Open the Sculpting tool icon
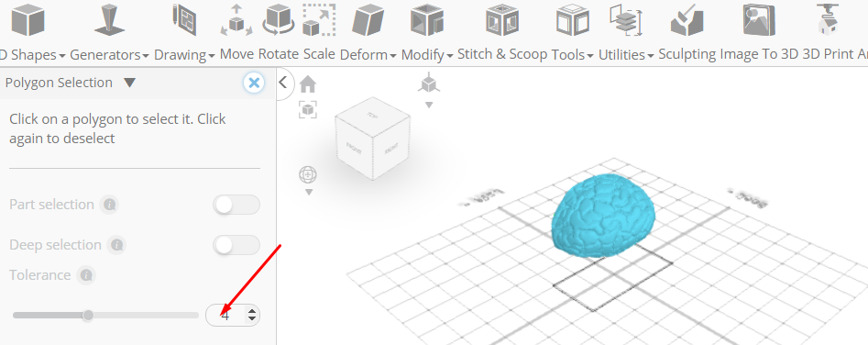 [x=687, y=19]
